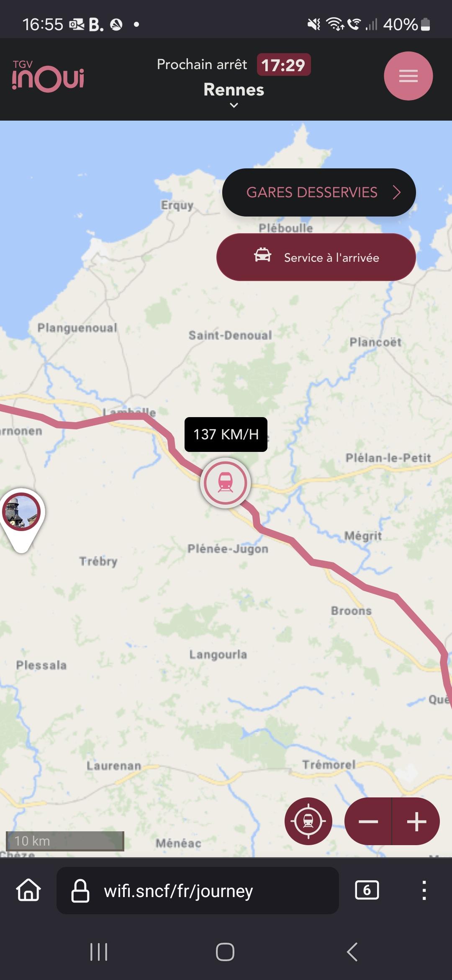Open browser three-dot options menu

pyautogui.click(x=424, y=890)
